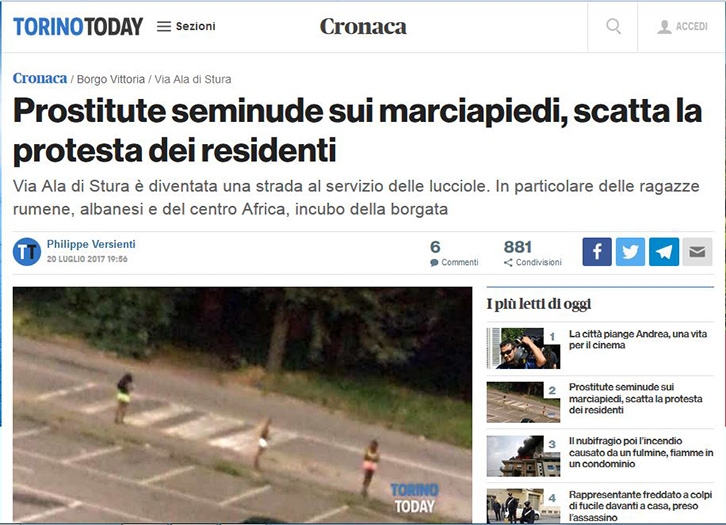This screenshot has width=726, height=525.
Task: Share article on Facebook
Action: [x=597, y=252]
